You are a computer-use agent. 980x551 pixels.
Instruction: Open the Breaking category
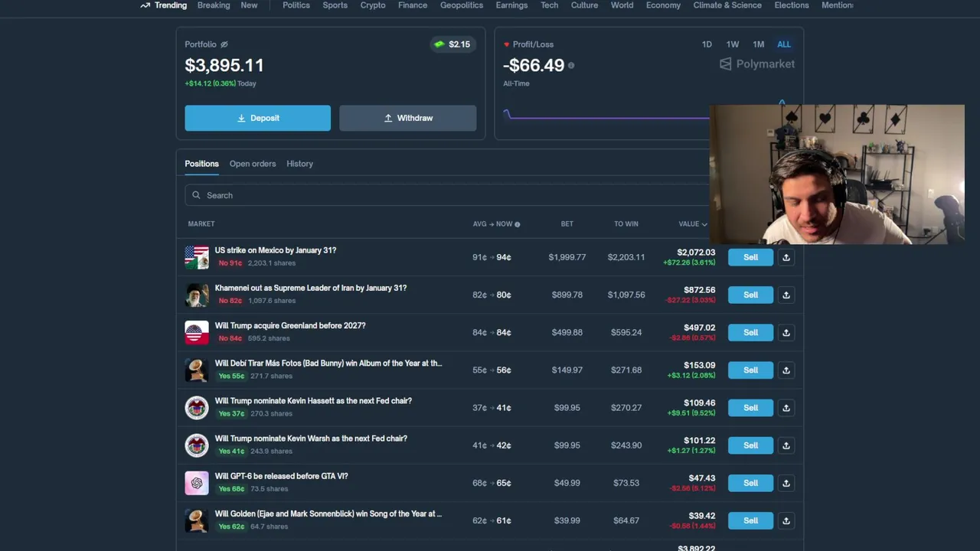214,5
